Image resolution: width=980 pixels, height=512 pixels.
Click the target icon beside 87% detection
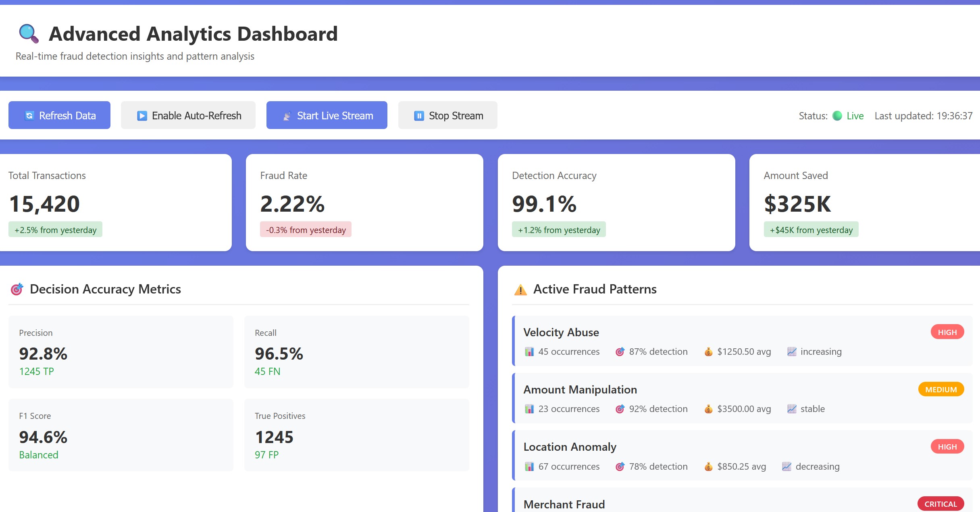click(620, 352)
